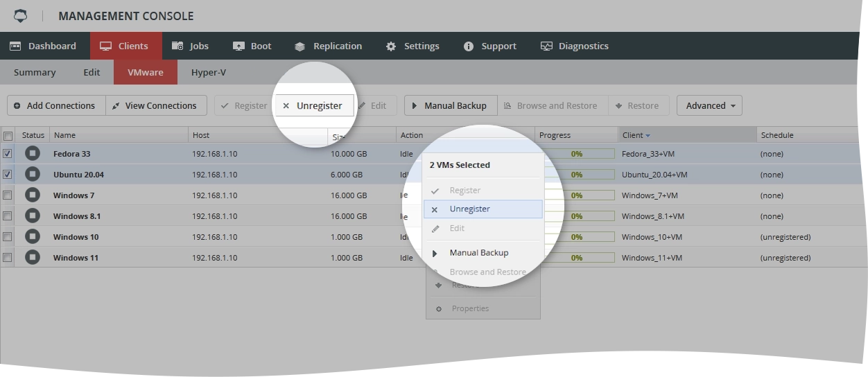
Task: Select the VMware sub-tab
Action: (146, 72)
